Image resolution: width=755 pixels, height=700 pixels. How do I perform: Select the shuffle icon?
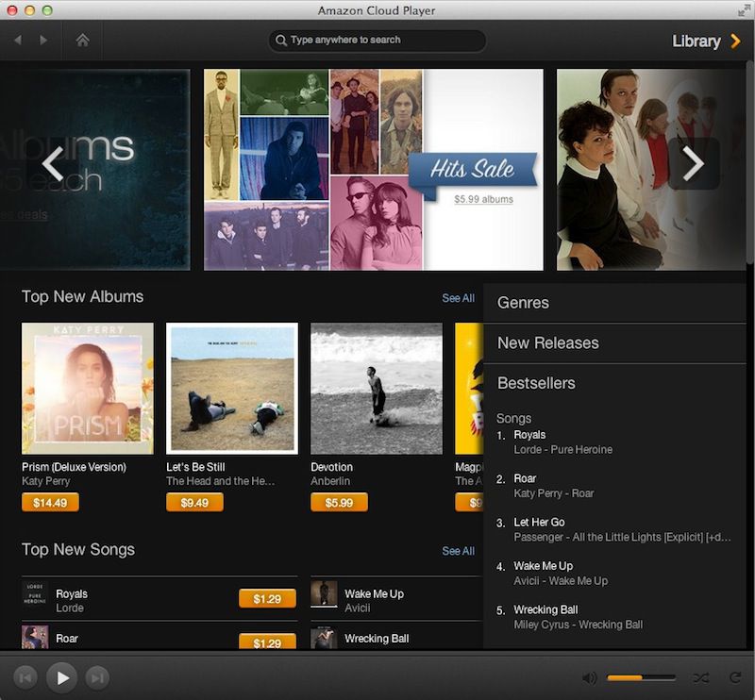click(x=701, y=676)
